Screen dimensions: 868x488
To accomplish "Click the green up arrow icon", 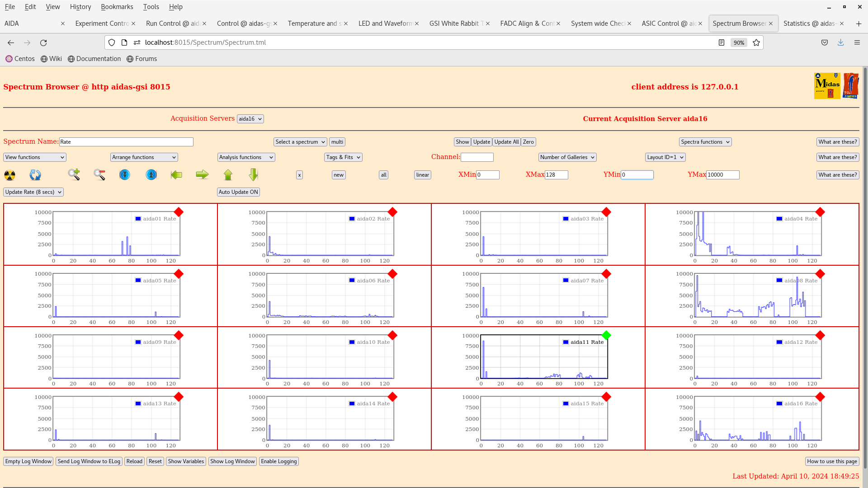I will [x=228, y=174].
